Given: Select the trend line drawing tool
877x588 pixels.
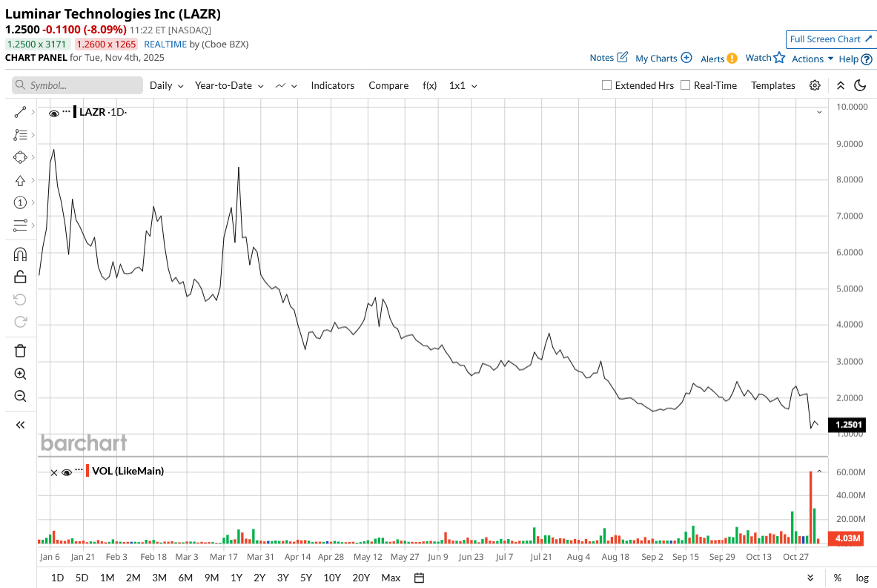Looking at the screenshot, I should (x=20, y=113).
